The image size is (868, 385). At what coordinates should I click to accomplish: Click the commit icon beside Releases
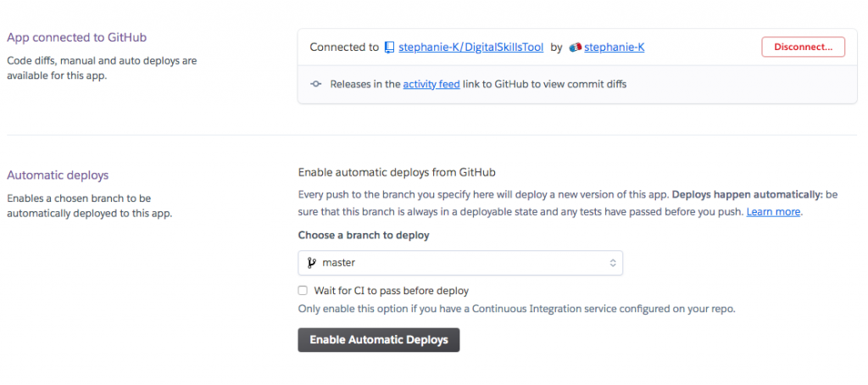tap(315, 84)
